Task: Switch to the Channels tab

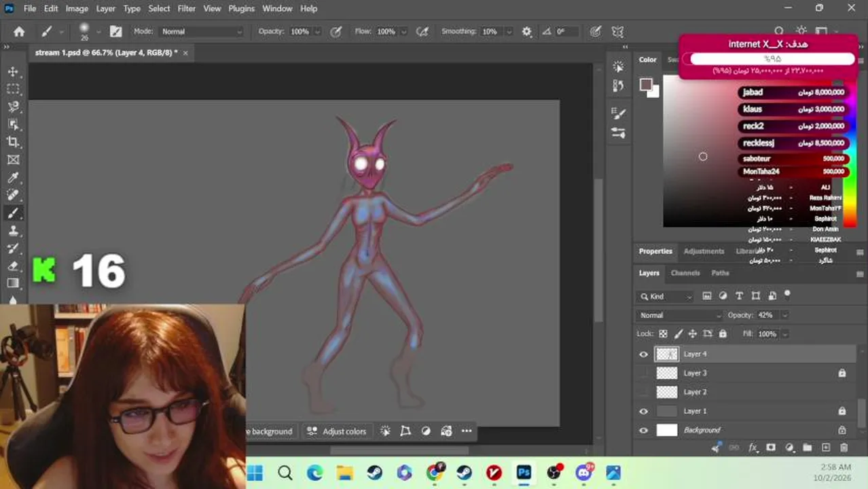Action: click(x=685, y=272)
